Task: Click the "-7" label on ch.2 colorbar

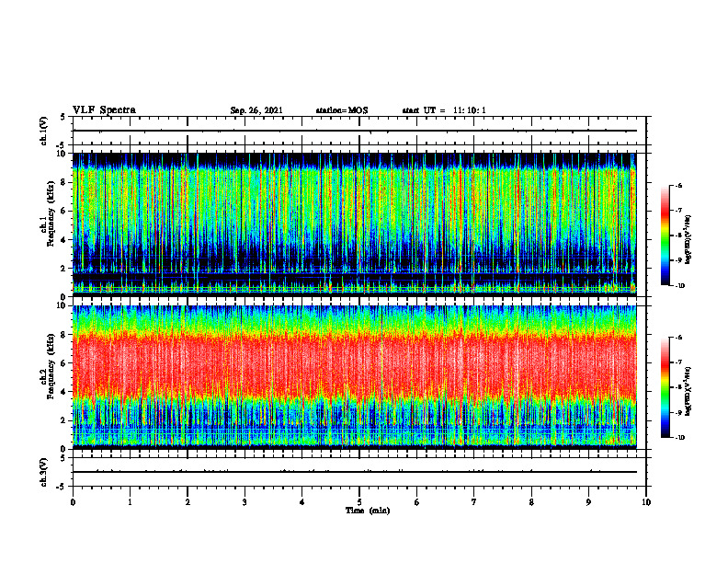Action: tap(678, 362)
